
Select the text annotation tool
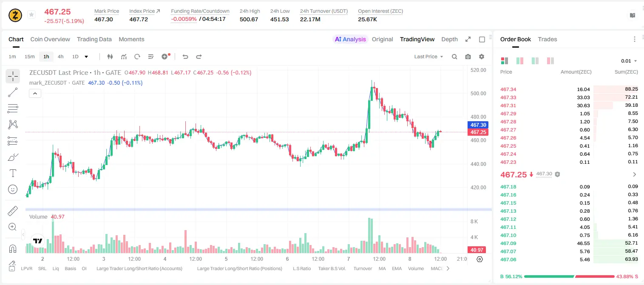coord(13,173)
